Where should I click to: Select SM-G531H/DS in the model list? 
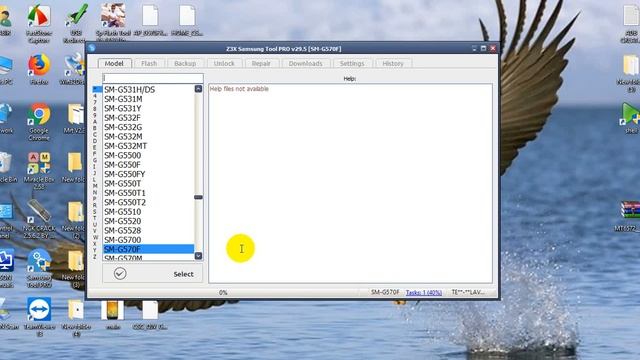pyautogui.click(x=149, y=89)
